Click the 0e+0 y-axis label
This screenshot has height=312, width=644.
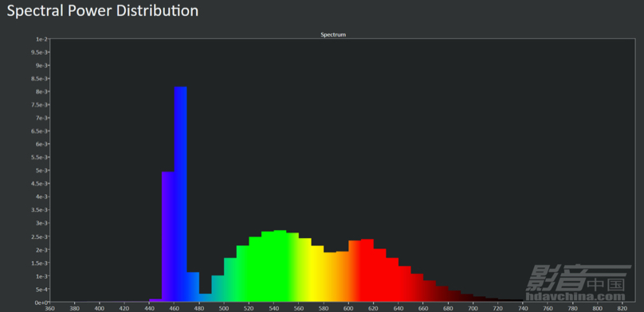(41, 302)
